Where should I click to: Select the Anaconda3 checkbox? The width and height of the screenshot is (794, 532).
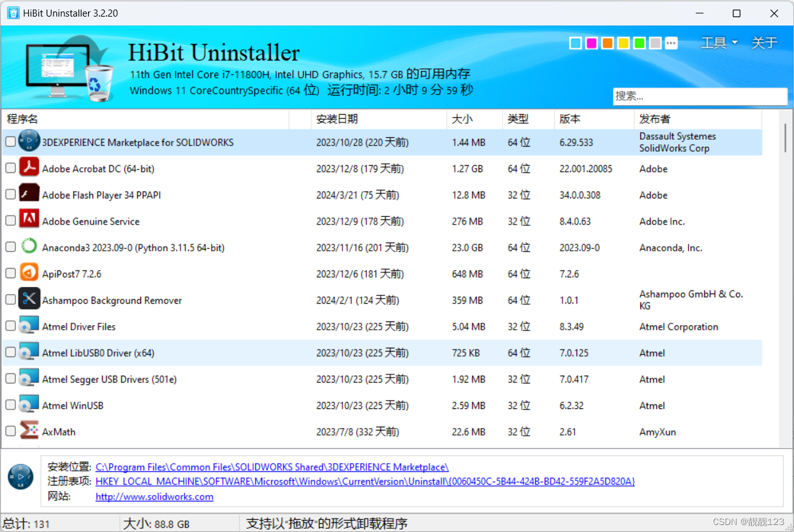click(x=10, y=247)
